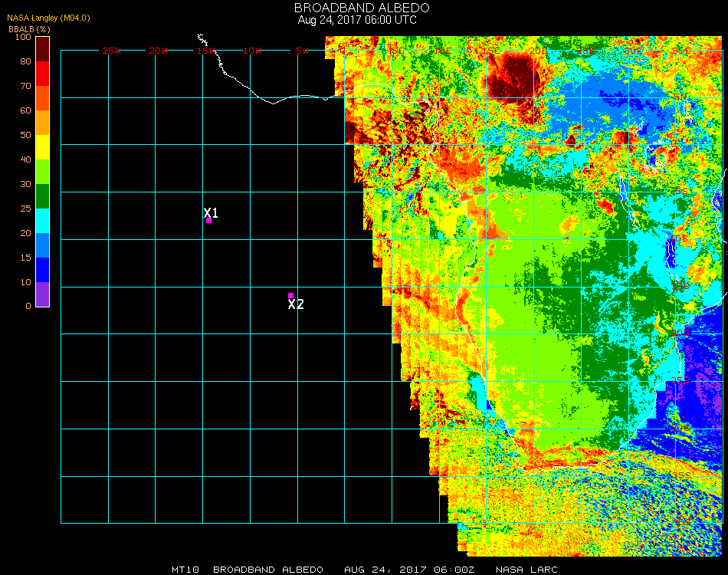Click the MT10 footer text
728x575 pixels.
coord(185,570)
